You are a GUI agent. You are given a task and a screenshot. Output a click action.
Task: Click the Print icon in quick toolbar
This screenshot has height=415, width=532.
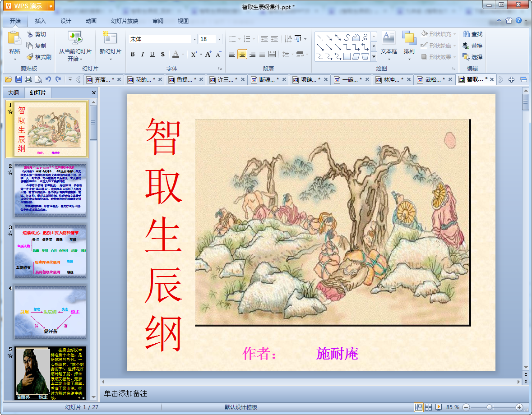point(28,79)
